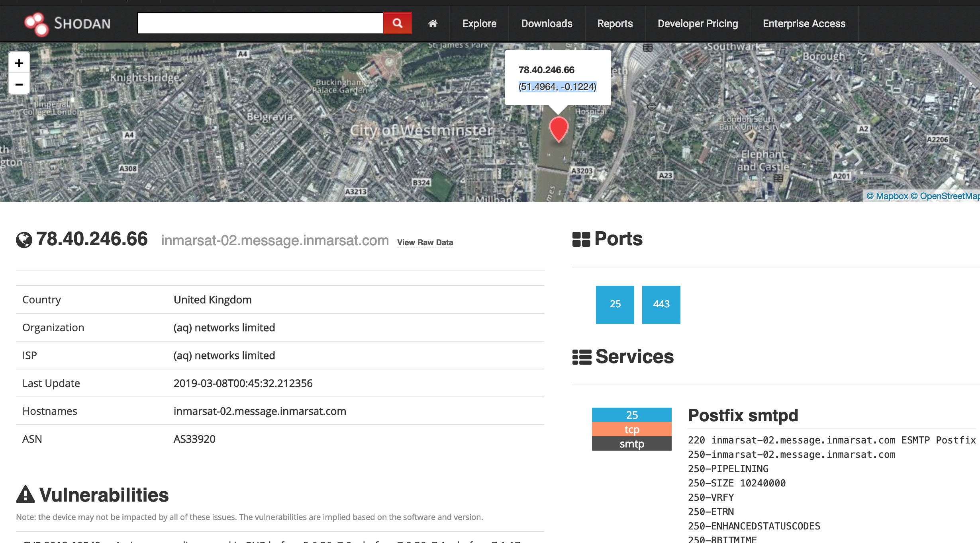Click the Ports grid icon
980x543 pixels.
[x=581, y=239]
